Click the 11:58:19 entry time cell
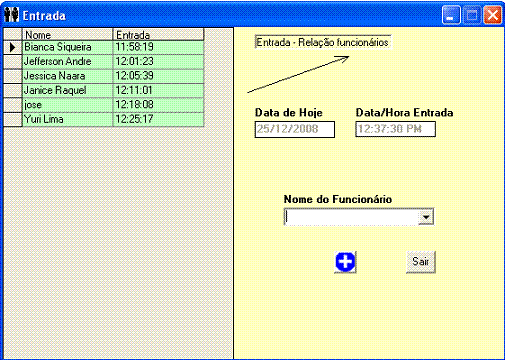The image size is (505, 360). (x=158, y=47)
